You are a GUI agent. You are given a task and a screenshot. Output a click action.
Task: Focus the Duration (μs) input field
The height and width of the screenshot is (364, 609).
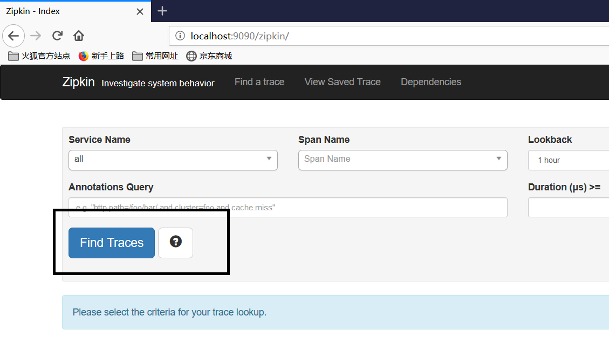569,208
